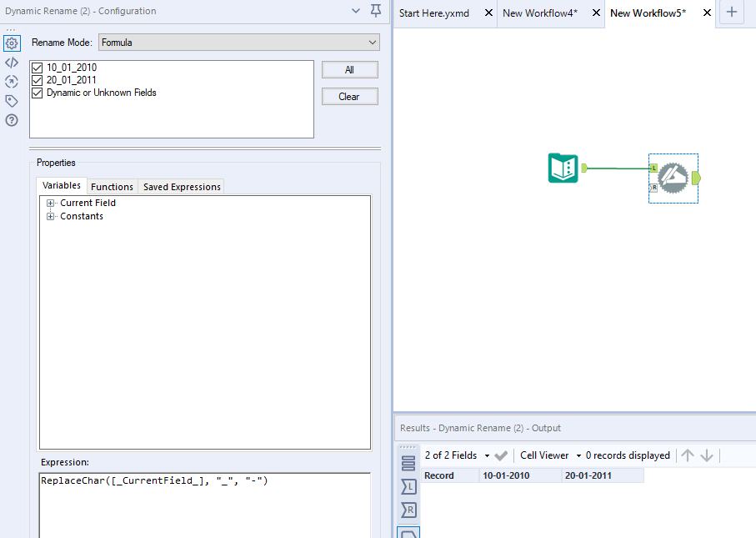Click the circular arrow navigation icon in sidebar
Viewport: 756px width, 538px height.
point(11,81)
